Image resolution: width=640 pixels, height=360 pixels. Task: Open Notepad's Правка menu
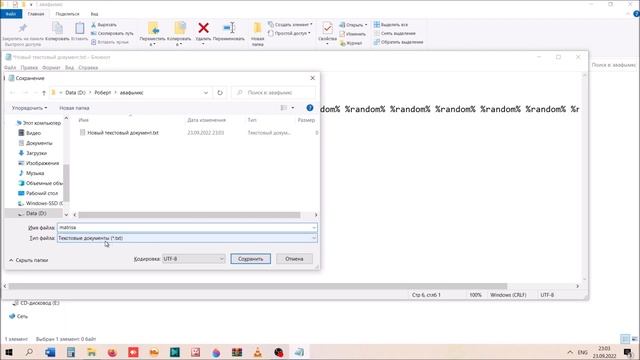(29, 67)
